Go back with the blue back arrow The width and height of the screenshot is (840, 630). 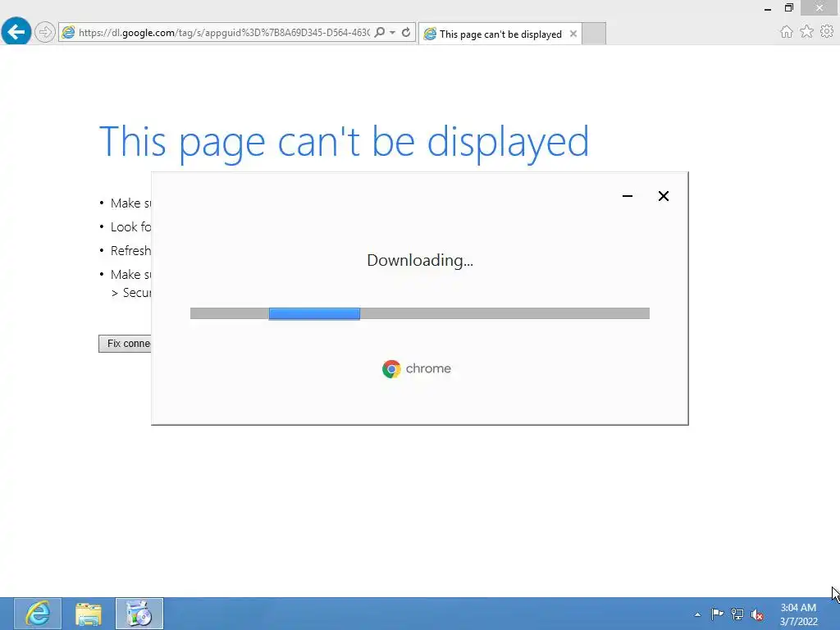pyautogui.click(x=16, y=31)
